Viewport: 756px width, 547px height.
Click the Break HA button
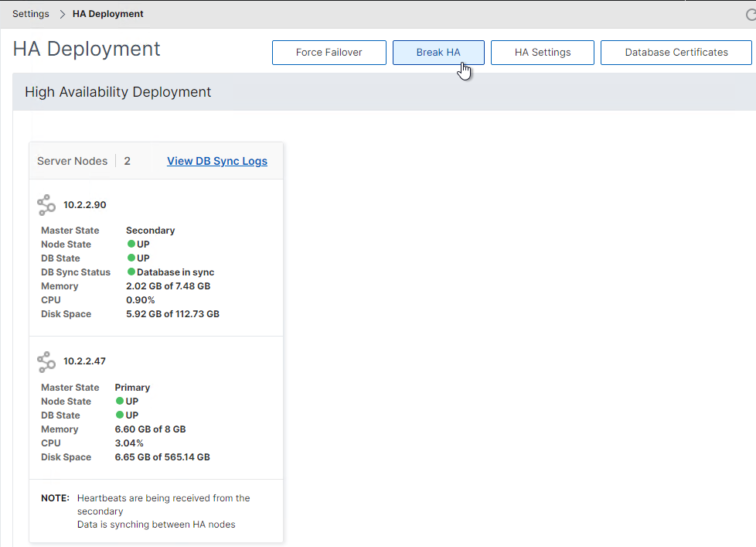(438, 53)
